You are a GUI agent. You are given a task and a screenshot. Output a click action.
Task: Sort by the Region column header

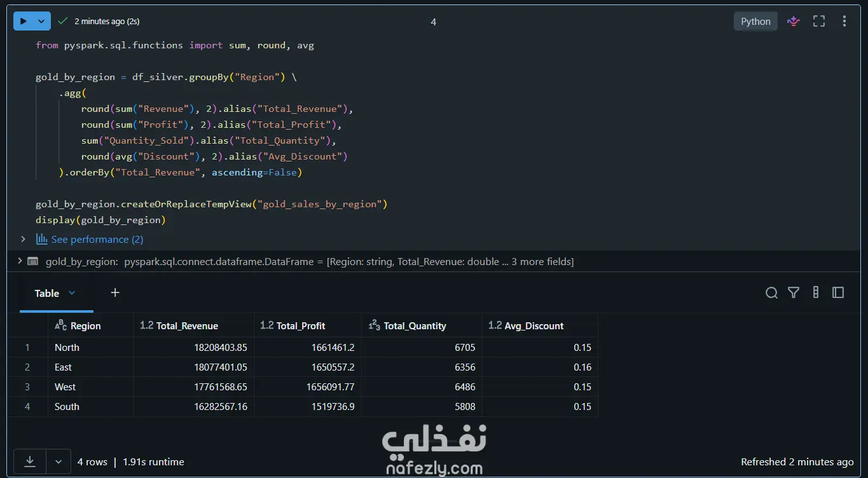[91, 325]
